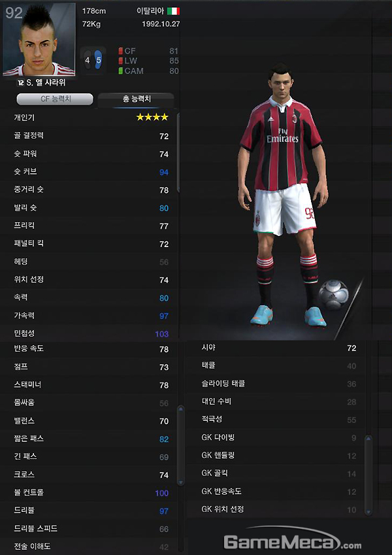Select the 민첩성 103 stat row

coord(91,333)
